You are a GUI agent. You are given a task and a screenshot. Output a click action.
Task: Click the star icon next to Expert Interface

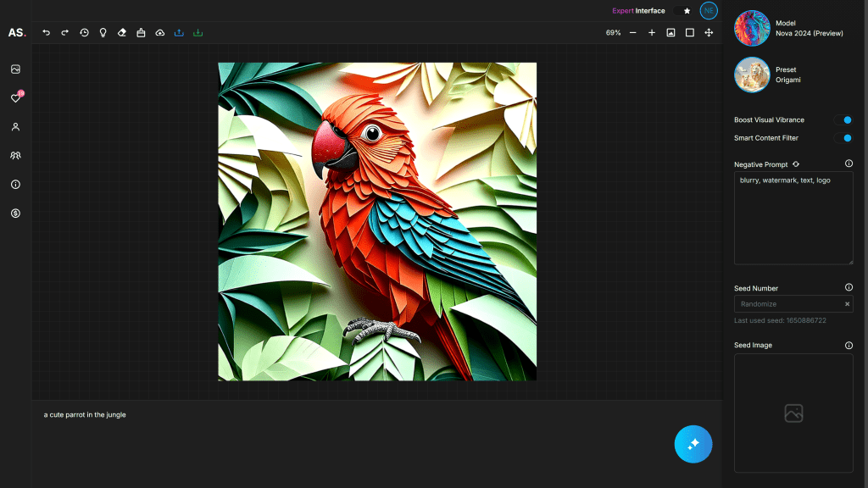[x=686, y=11]
